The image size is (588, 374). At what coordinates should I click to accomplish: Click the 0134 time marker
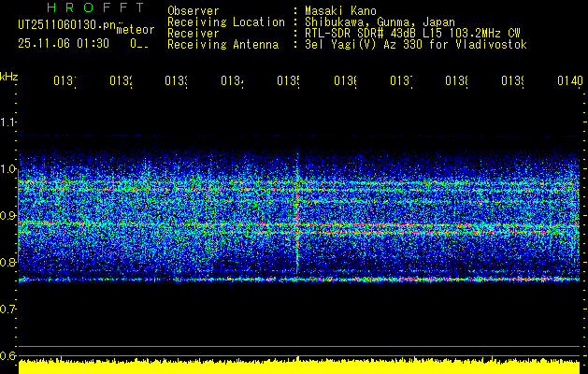[x=232, y=80]
